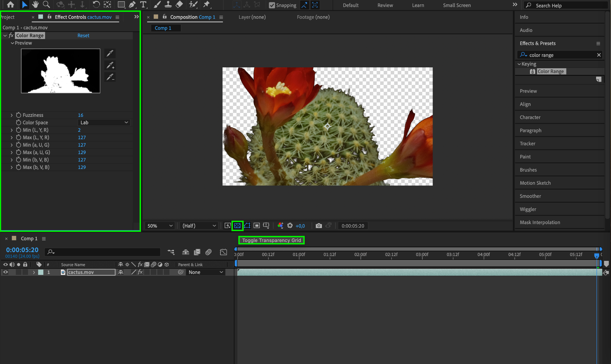Select the Zoom magnifier tool

[x=46, y=4]
